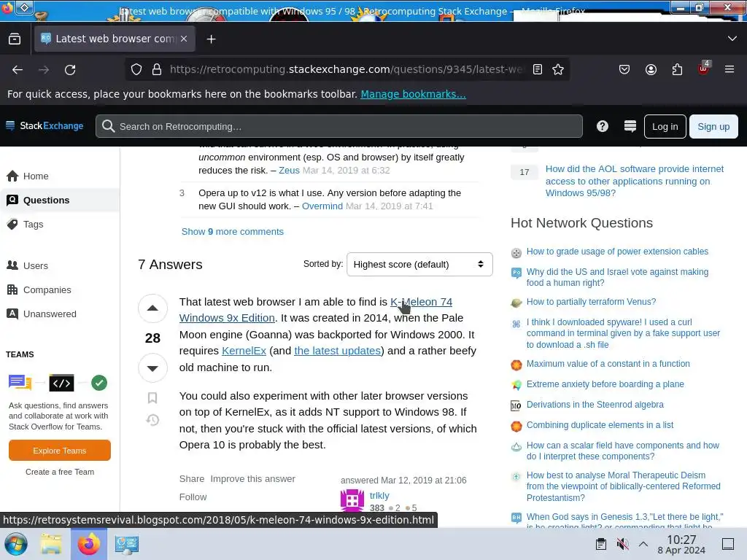The height and width of the screenshot is (560, 747).
Task: Reload the page with refresh icon
Action: tap(70, 70)
